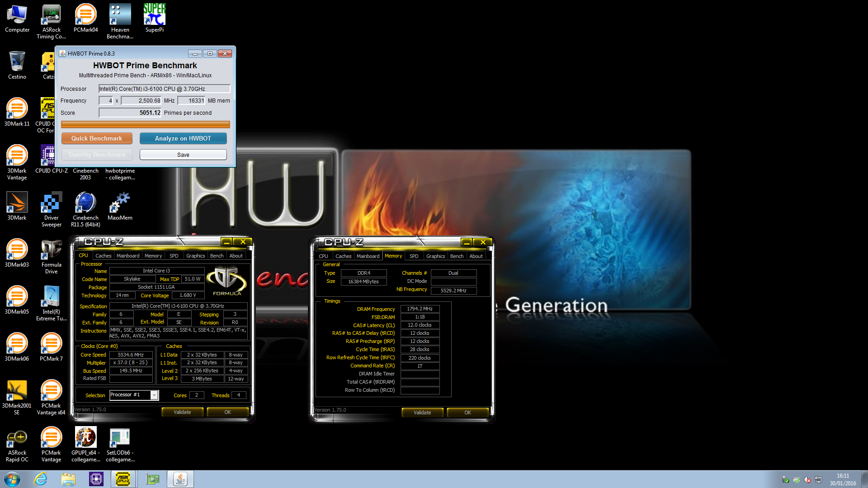
Task: Minimize the left CPU-Z window
Action: [227, 242]
